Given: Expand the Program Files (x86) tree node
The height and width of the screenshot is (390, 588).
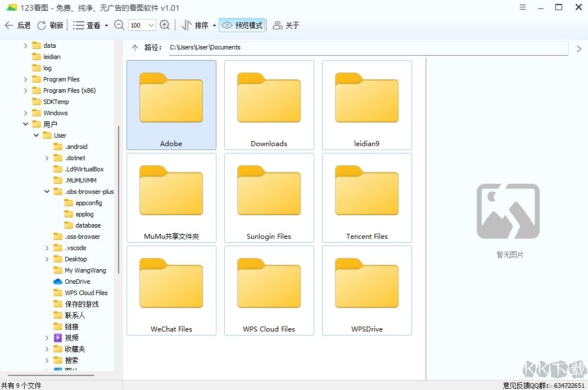Looking at the screenshot, I should tap(25, 90).
